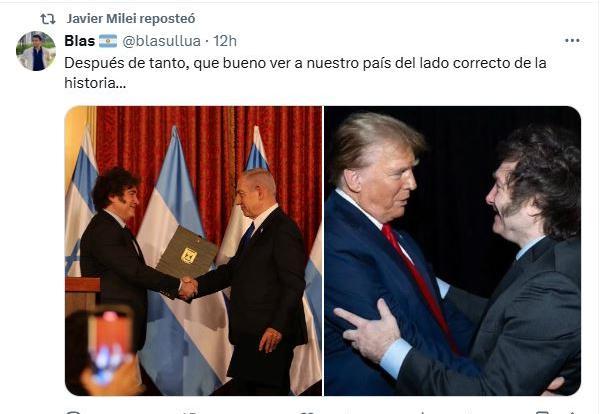The image size is (605, 414).
Task: Click the red curtain in the left photo
Action: (x=210, y=154)
